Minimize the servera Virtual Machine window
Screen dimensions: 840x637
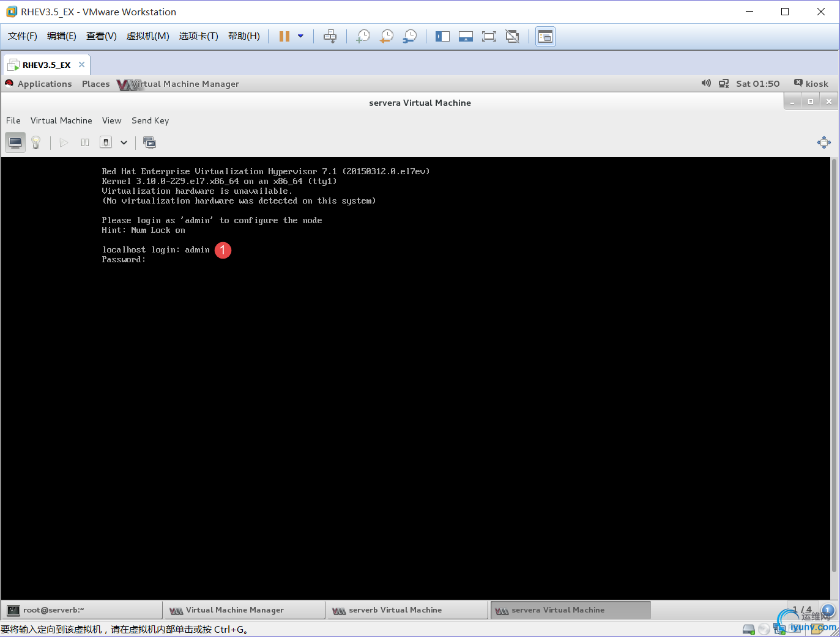pos(792,101)
